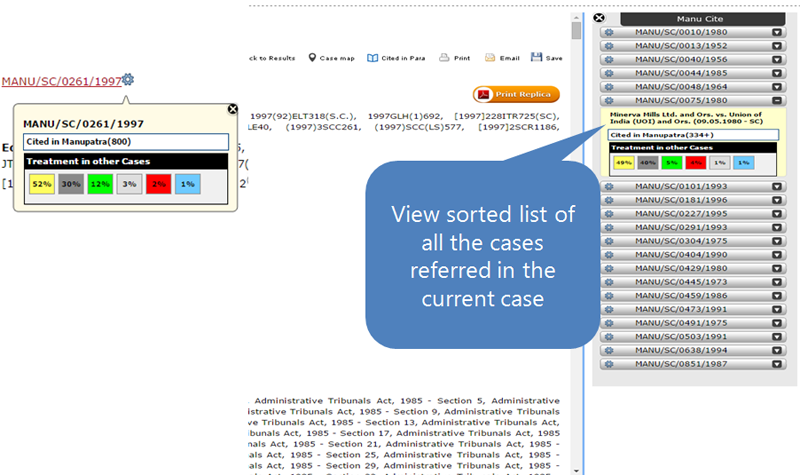Click the Case map pin icon
This screenshot has height=475, width=800.
pyautogui.click(x=312, y=58)
